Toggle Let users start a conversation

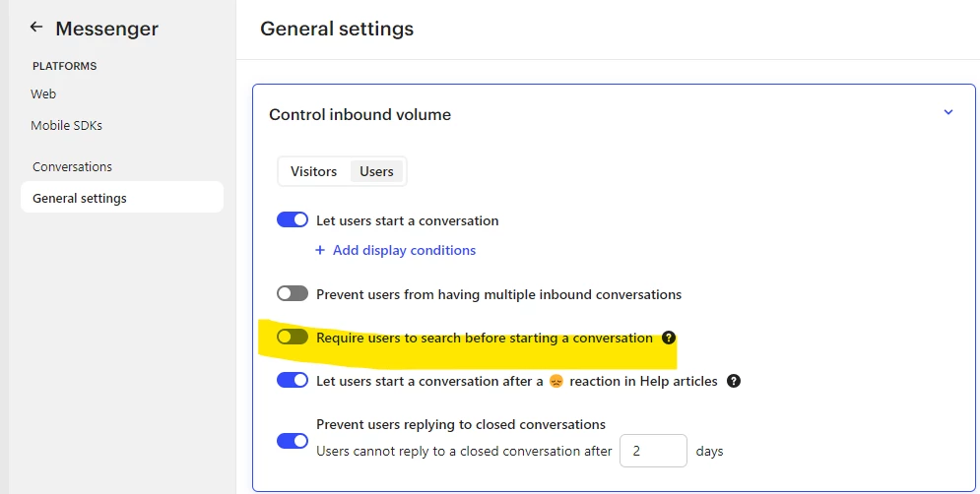click(293, 219)
